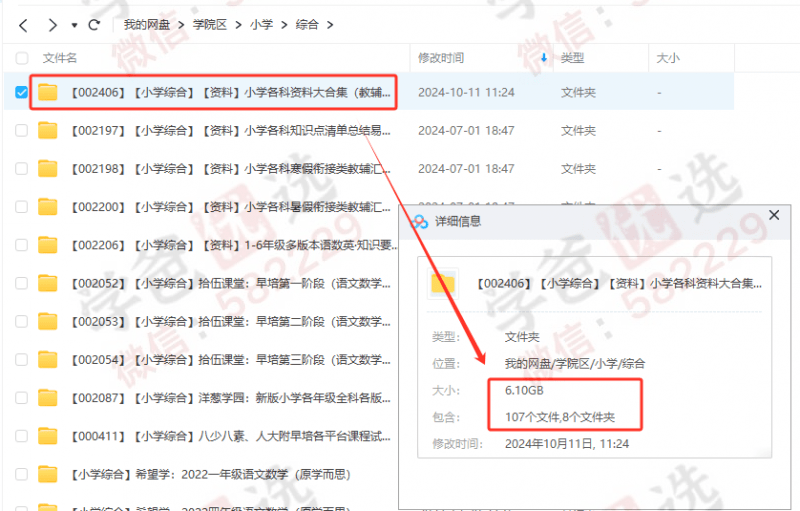Toggle the blue sort direction arrow
The height and width of the screenshot is (511, 800).
click(x=544, y=58)
